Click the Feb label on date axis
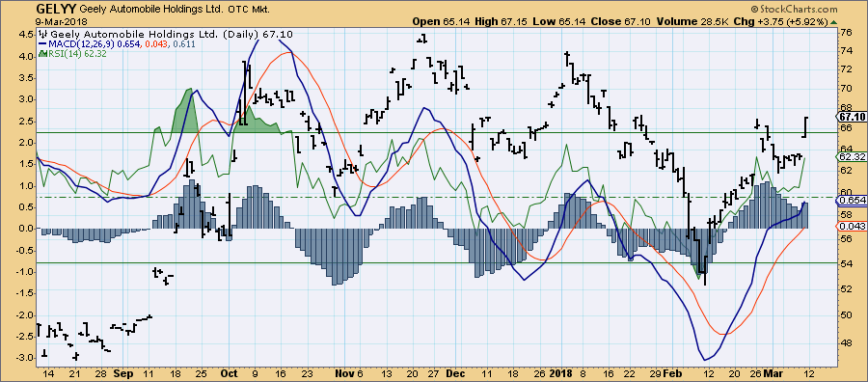868x382 pixels. pyautogui.click(x=671, y=373)
